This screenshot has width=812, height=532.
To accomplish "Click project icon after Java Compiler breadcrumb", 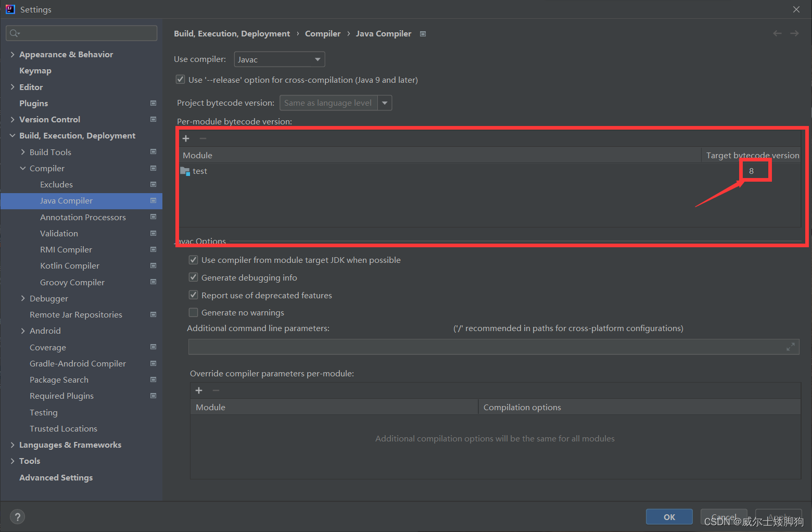I will [x=423, y=34].
